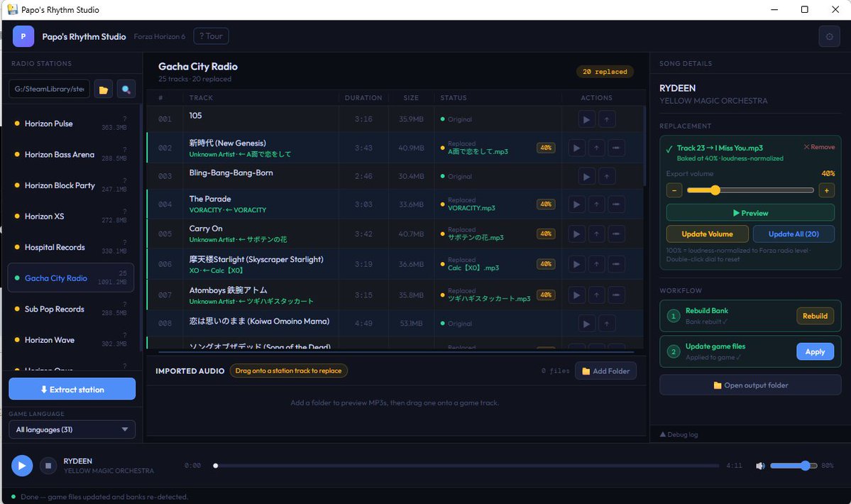Screen dimensions: 851x504
Task: Click the playback progress bar
Action: click(x=467, y=466)
